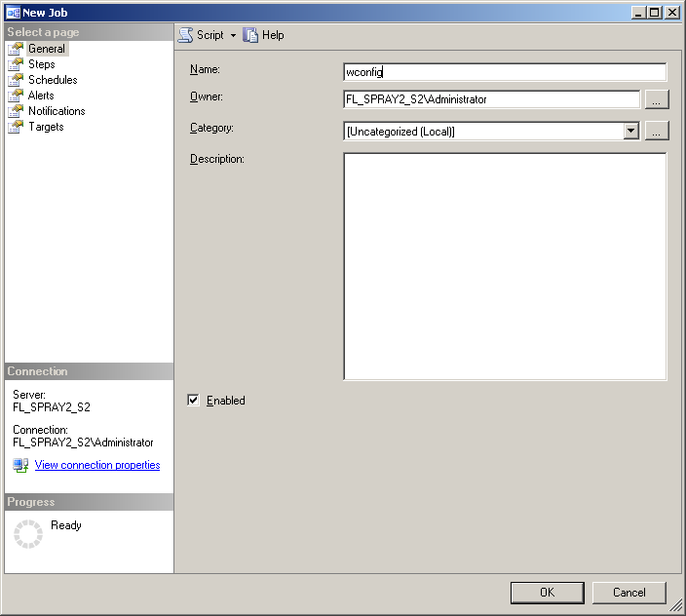Screen dimensions: 686x616
Task: Expand the Category dropdown list
Action: 630,131
